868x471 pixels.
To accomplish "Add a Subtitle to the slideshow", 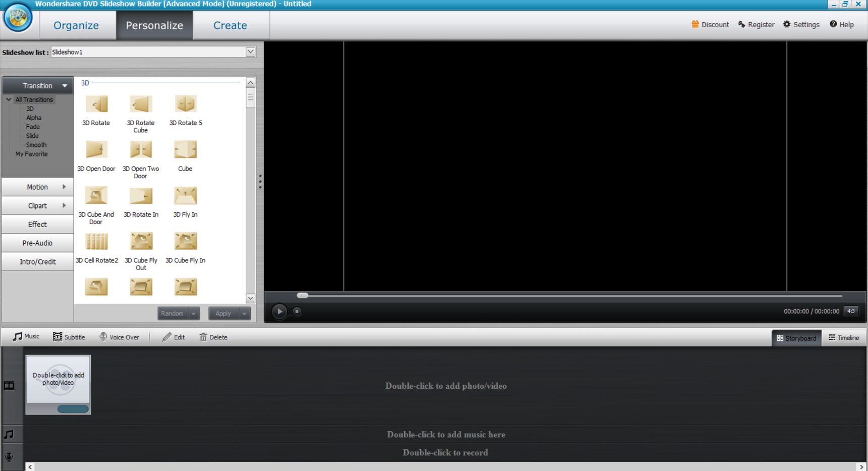I will 69,337.
